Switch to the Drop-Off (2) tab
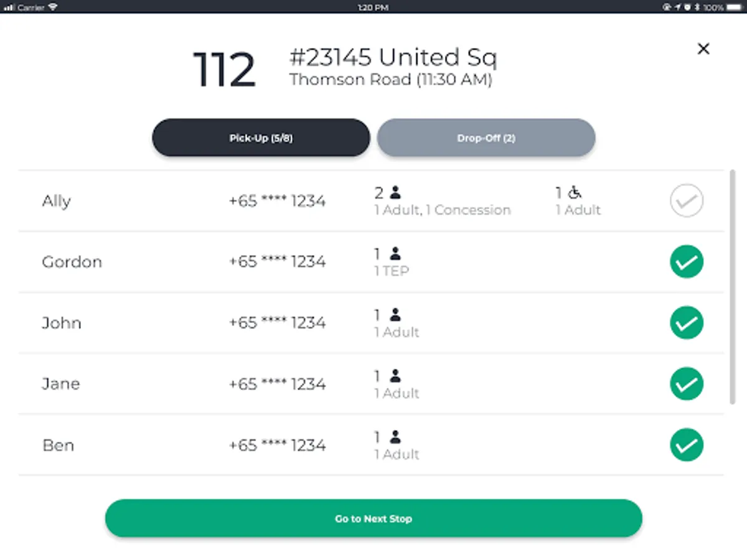 click(486, 138)
